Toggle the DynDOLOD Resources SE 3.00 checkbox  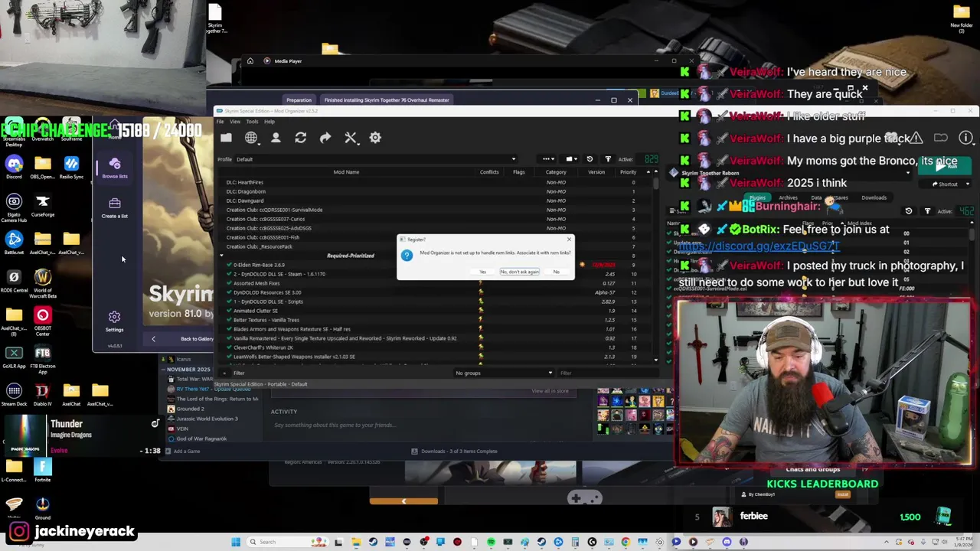click(229, 292)
